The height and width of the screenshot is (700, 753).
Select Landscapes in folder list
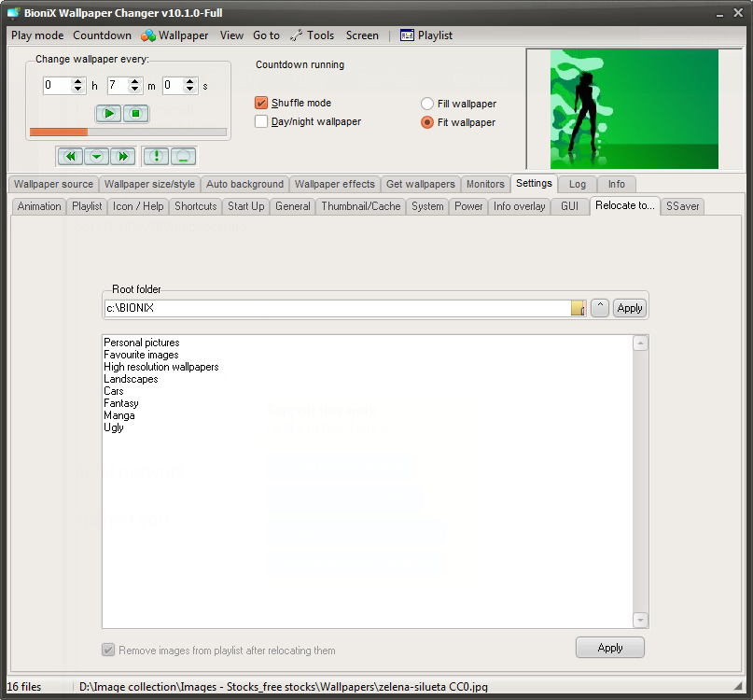[131, 379]
